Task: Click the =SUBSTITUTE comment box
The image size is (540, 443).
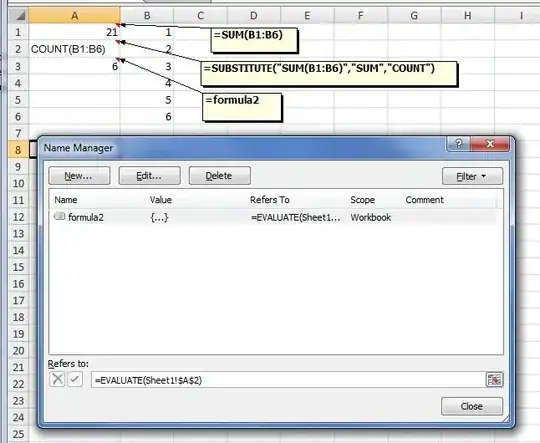Action: [x=329, y=73]
